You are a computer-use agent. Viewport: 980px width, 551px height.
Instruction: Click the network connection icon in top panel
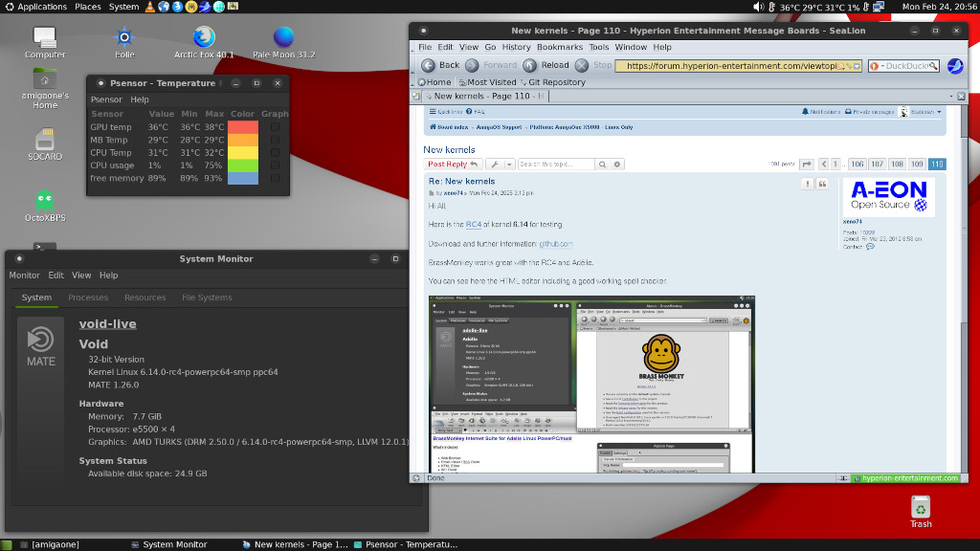point(879,7)
